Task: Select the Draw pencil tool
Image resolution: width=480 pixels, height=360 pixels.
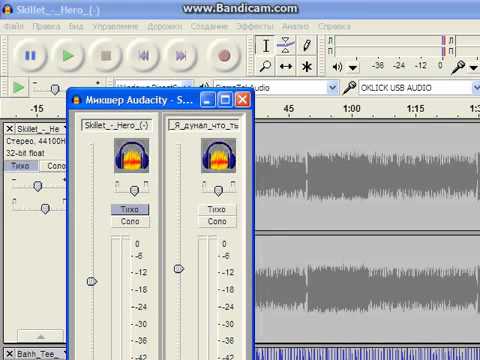Action: pos(307,46)
